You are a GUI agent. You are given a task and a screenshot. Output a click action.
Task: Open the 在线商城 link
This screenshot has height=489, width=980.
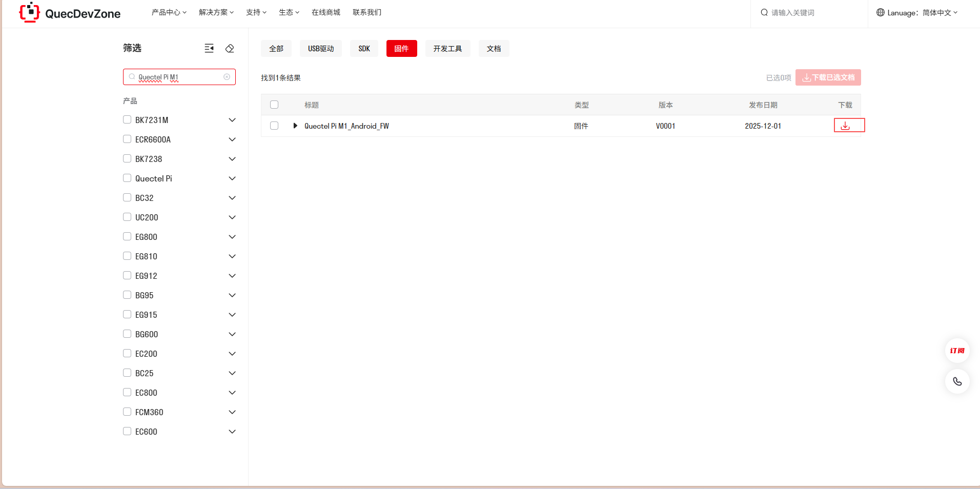point(325,12)
